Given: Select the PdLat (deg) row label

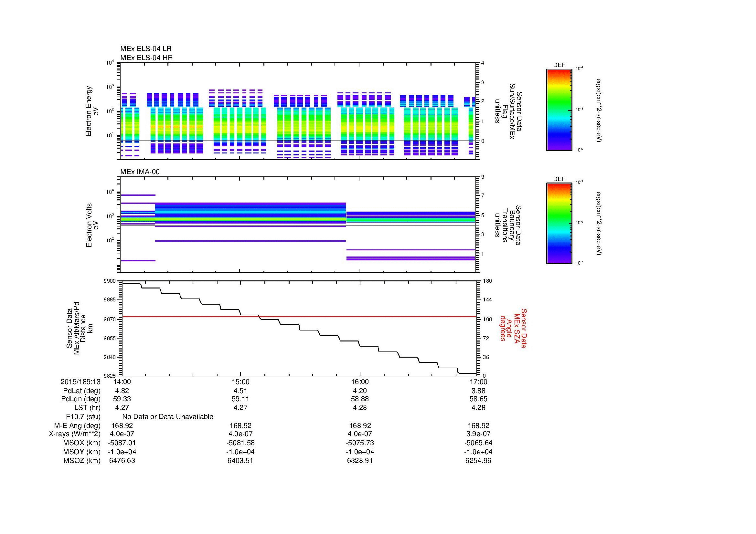Looking at the screenshot, I should 82,391.
